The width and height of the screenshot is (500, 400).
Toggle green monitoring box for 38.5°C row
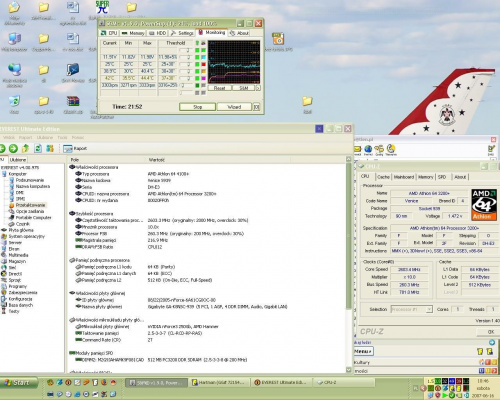pyautogui.click(x=197, y=71)
